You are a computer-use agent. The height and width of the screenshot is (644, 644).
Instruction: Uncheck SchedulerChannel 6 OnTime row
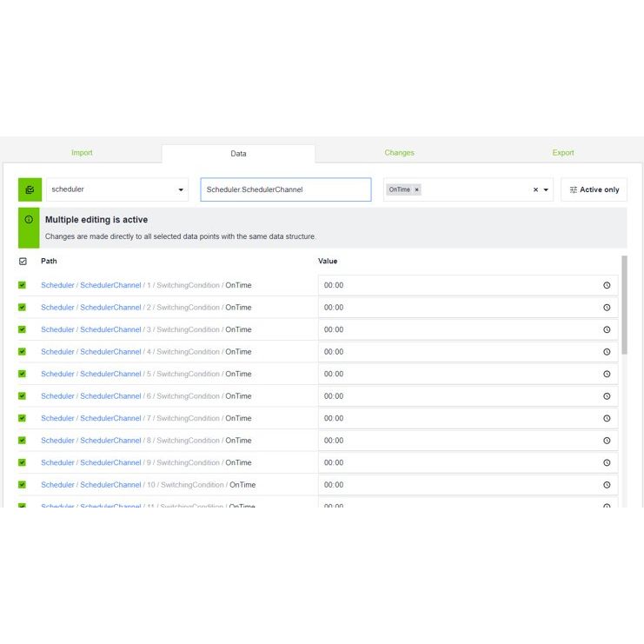pyautogui.click(x=23, y=396)
